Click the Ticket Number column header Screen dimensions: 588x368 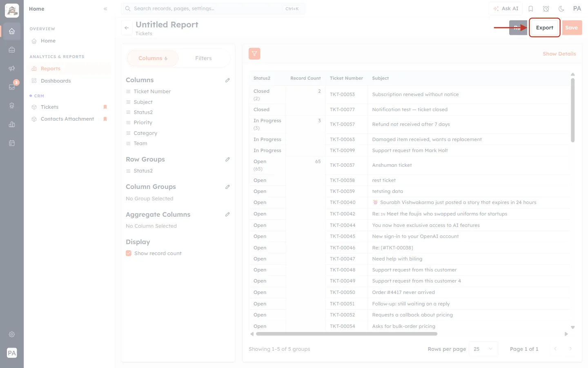pyautogui.click(x=346, y=78)
